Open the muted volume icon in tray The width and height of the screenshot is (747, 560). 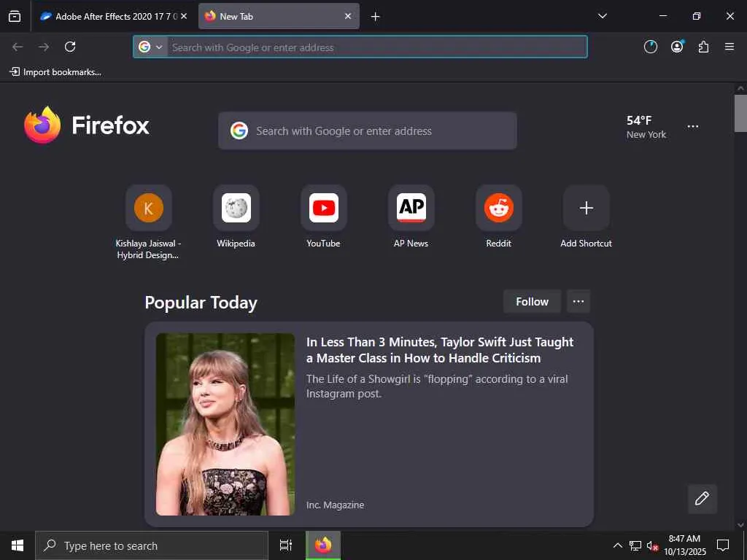pos(652,545)
